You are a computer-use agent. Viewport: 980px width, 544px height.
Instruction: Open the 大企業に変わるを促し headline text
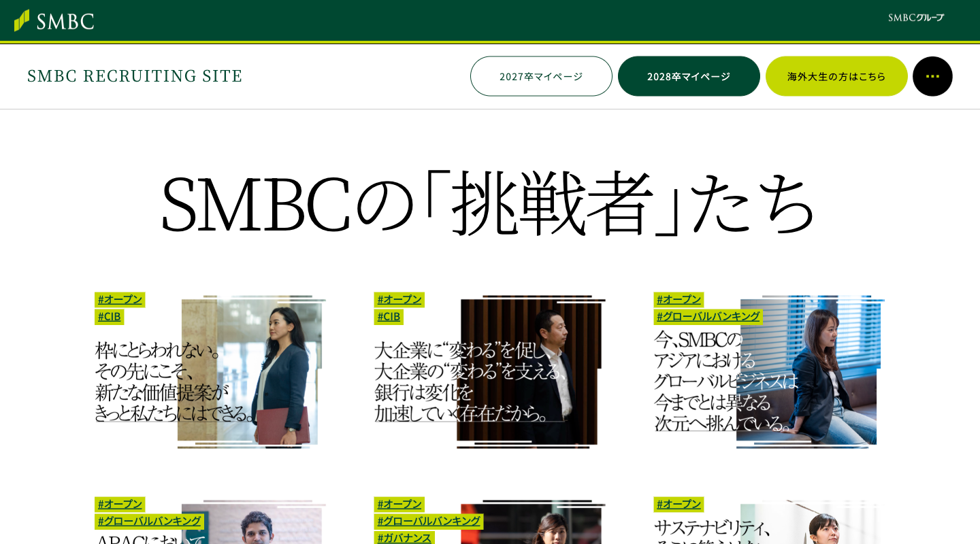(471, 381)
